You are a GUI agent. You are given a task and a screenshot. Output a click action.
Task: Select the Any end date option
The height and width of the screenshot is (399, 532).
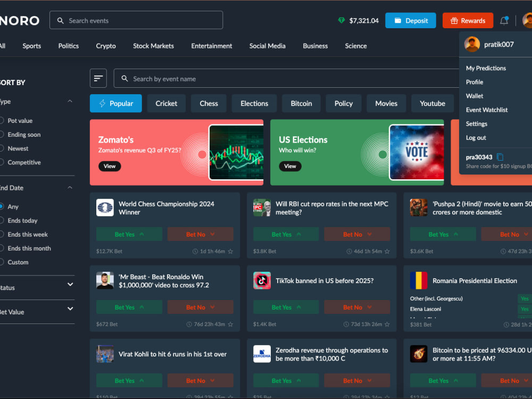pyautogui.click(x=9, y=206)
